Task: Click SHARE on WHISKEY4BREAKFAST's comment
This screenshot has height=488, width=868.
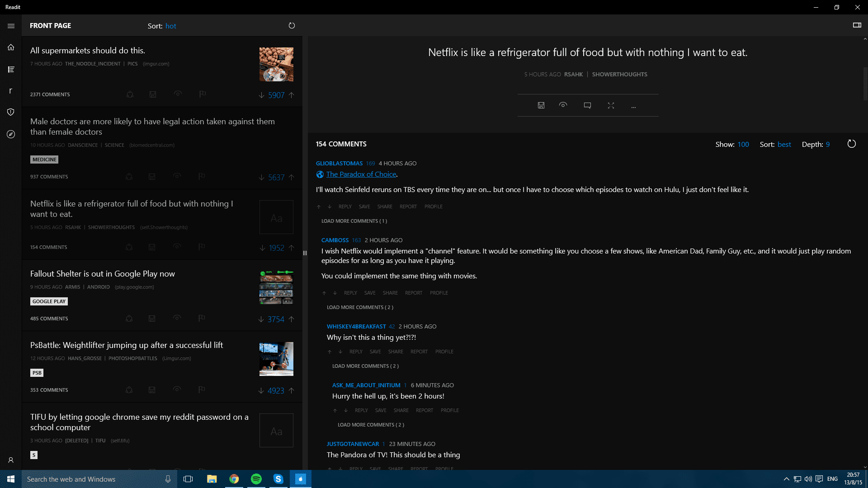Action: click(396, 352)
